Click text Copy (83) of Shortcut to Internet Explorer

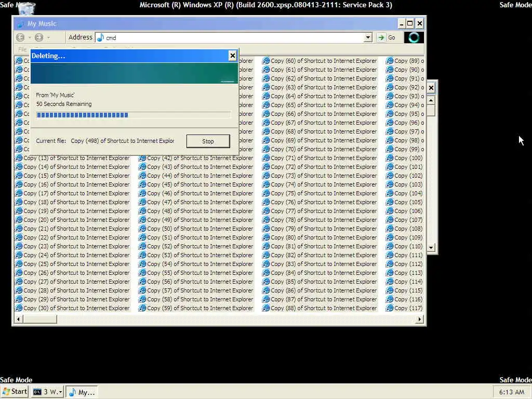324,264
